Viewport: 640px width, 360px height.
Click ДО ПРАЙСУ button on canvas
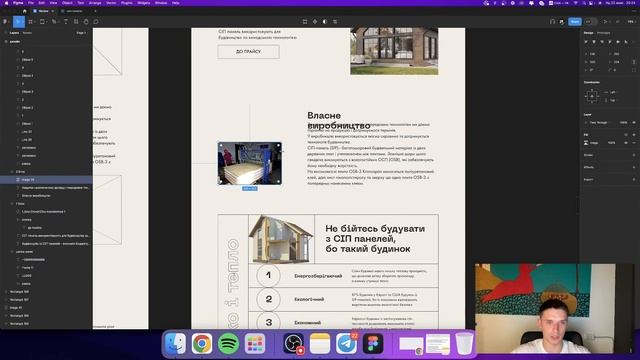click(249, 52)
